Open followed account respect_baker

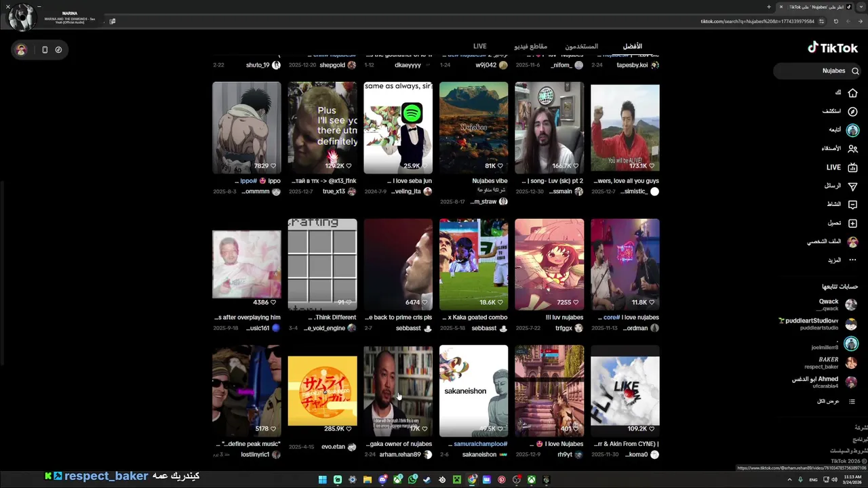click(831, 363)
